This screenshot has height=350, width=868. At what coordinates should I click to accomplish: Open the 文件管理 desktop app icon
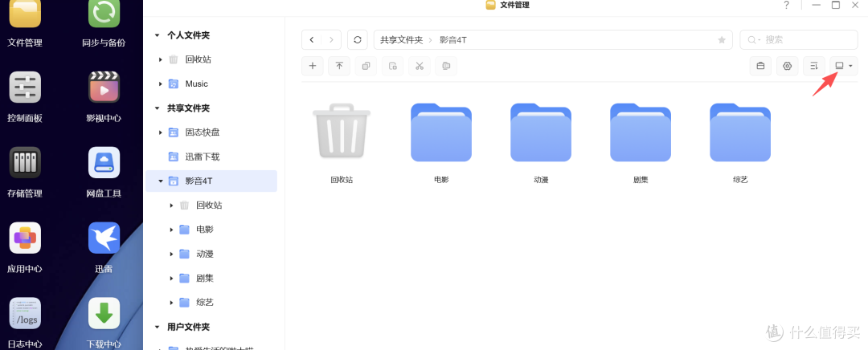click(25, 14)
